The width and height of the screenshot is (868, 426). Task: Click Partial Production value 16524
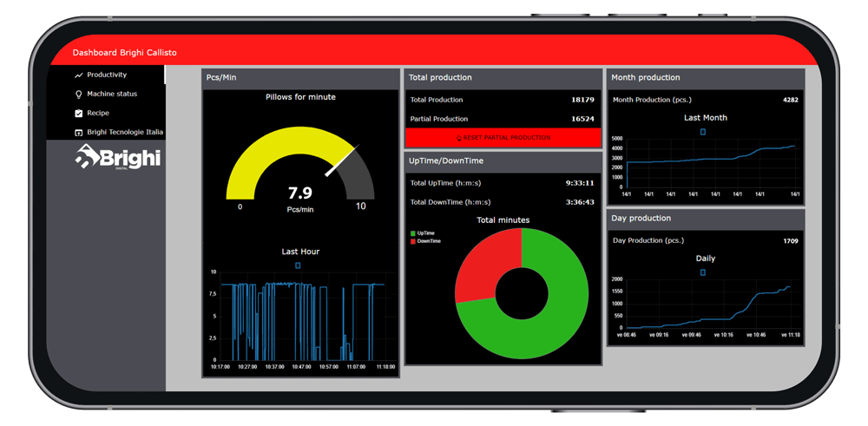[583, 119]
